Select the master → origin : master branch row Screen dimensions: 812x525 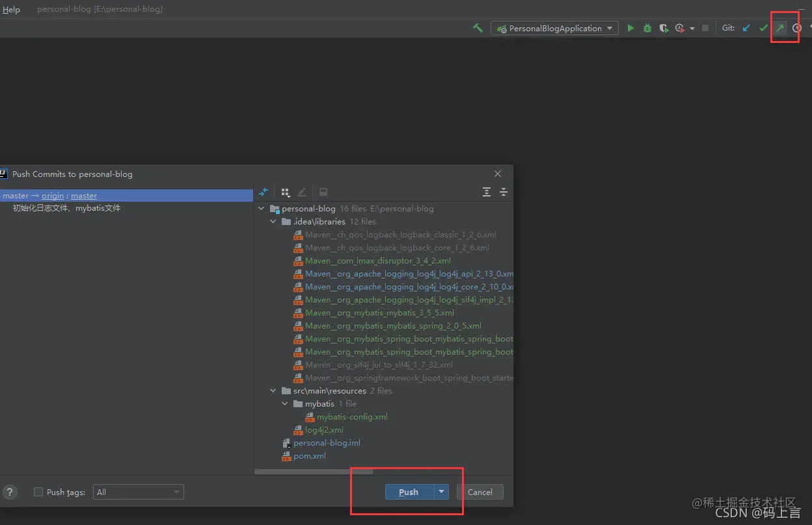tap(126, 195)
